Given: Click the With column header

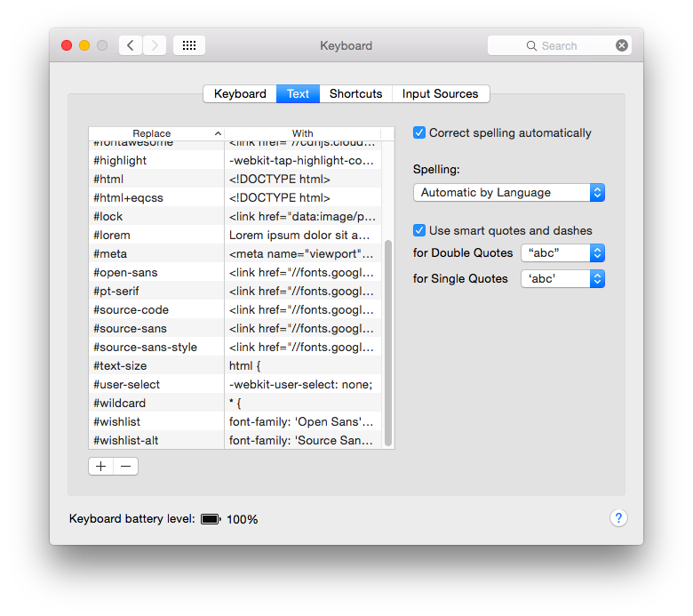Looking at the screenshot, I should point(303,133).
